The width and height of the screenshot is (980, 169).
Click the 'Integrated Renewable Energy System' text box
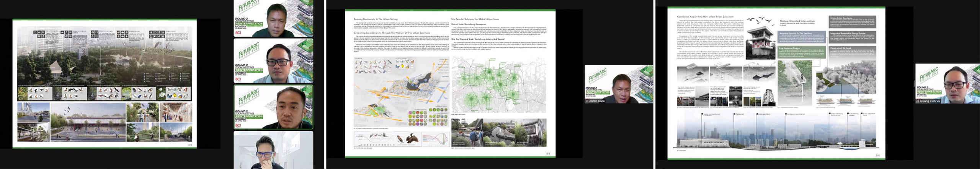852,37
